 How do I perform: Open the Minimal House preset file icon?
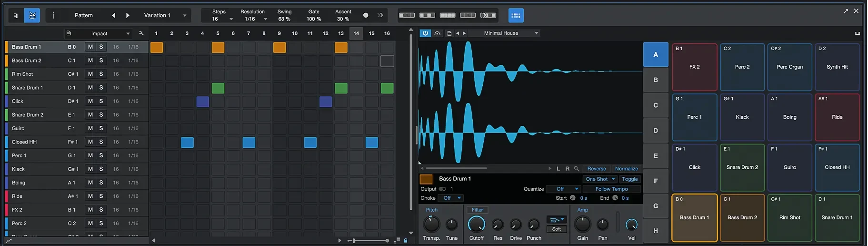(449, 33)
